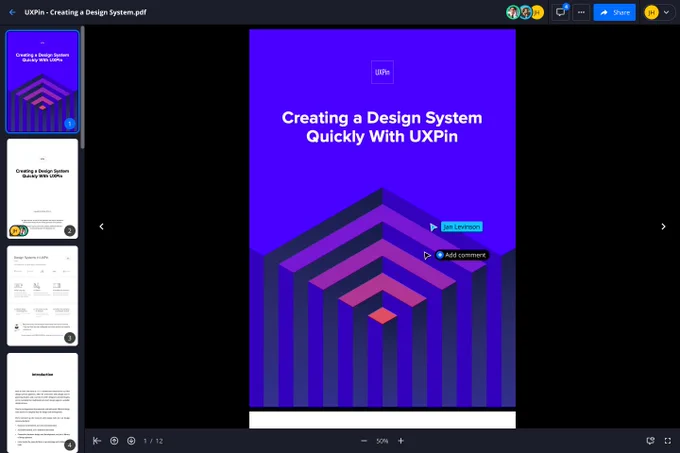Click the yellow JH collaborator avatar
The height and width of the screenshot is (453, 680).
tap(537, 12)
